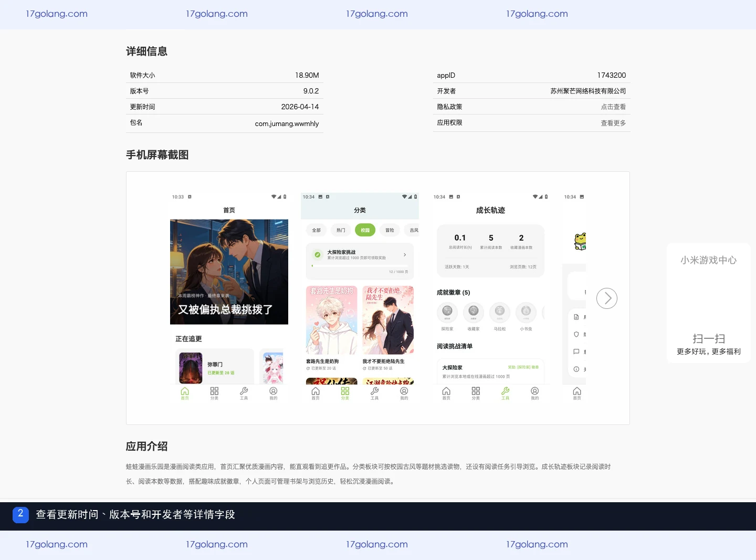Click the 更新时间 row label
756x560 pixels.
point(142,107)
